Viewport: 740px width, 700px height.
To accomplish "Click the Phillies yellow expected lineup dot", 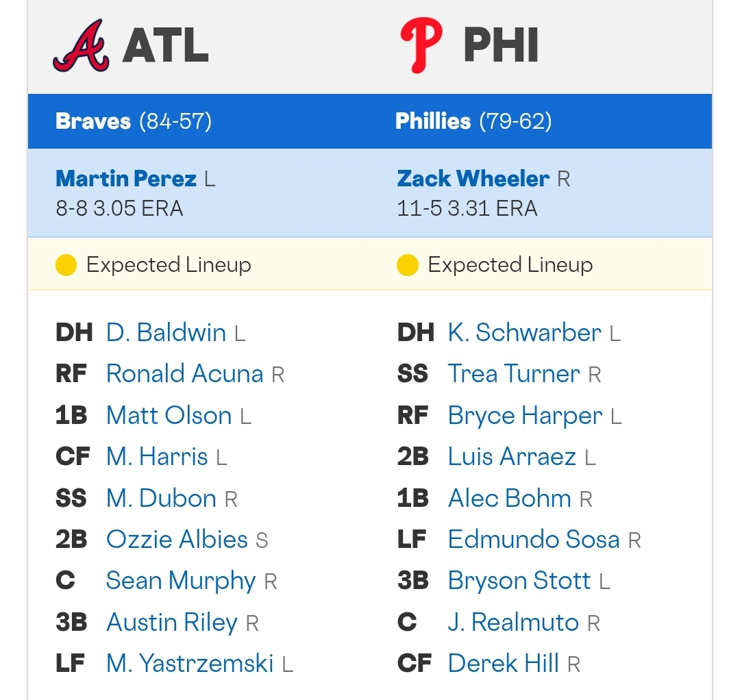I will (x=408, y=264).
